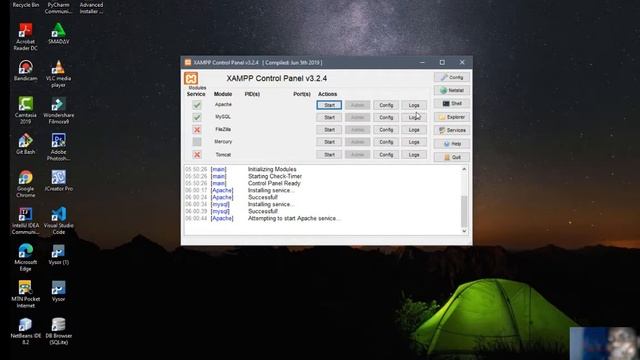Screen dimensions: 640x360
Task: Open the Explorer button in XAMPP
Action: [452, 117]
